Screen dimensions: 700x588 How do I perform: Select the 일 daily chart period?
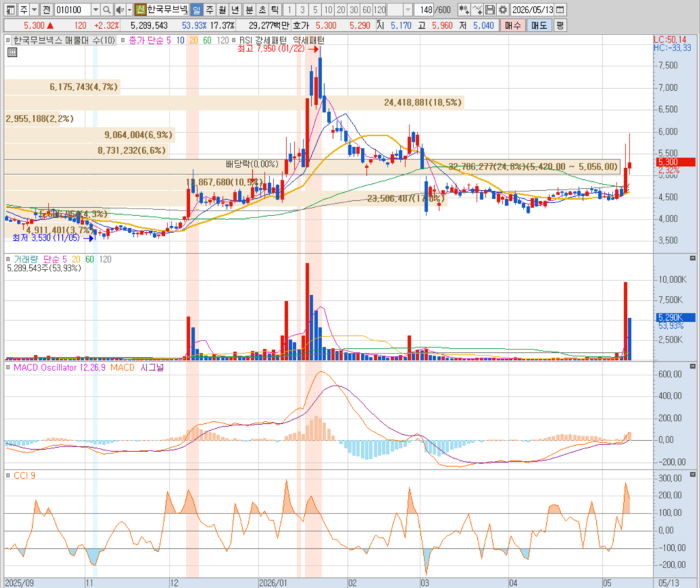pyautogui.click(x=196, y=10)
